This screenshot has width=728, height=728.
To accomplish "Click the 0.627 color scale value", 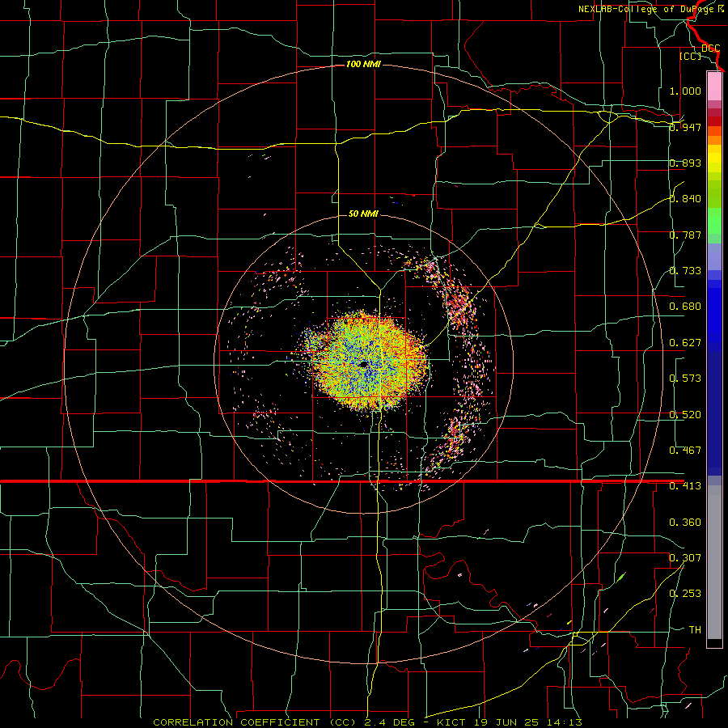I will pyautogui.click(x=685, y=343).
